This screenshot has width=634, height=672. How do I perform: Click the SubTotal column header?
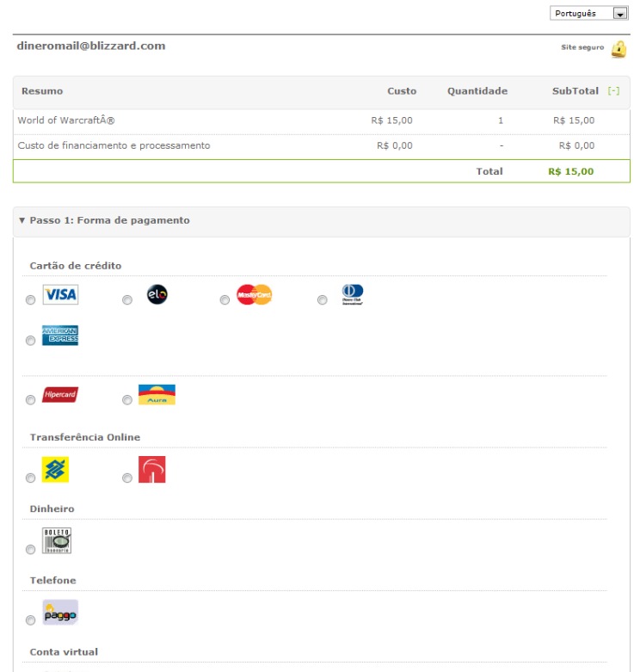(576, 91)
